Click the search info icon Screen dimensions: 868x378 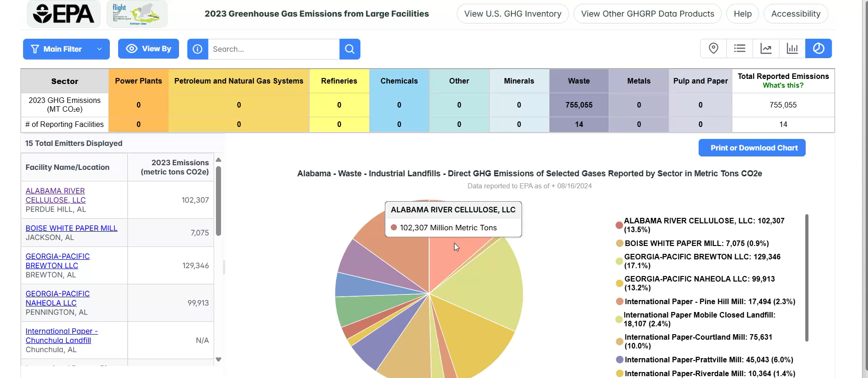coord(198,49)
